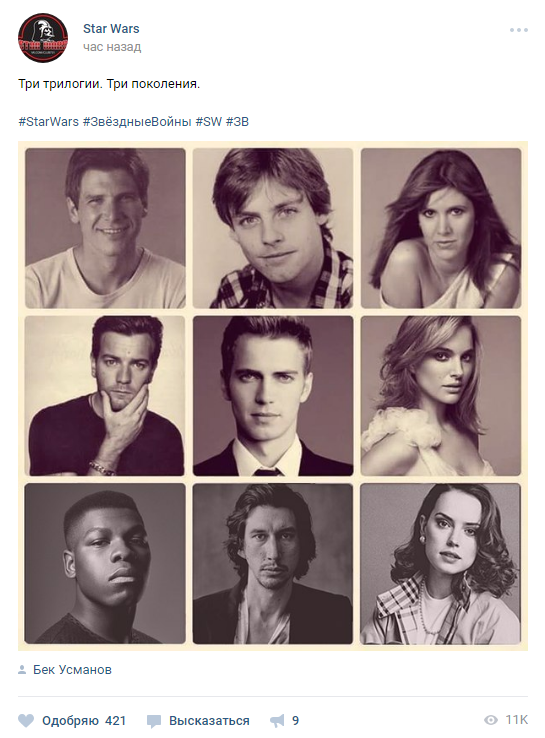Click the Star Wars community avatar
Viewport: 545px width, 738px height.
pyautogui.click(x=43, y=38)
